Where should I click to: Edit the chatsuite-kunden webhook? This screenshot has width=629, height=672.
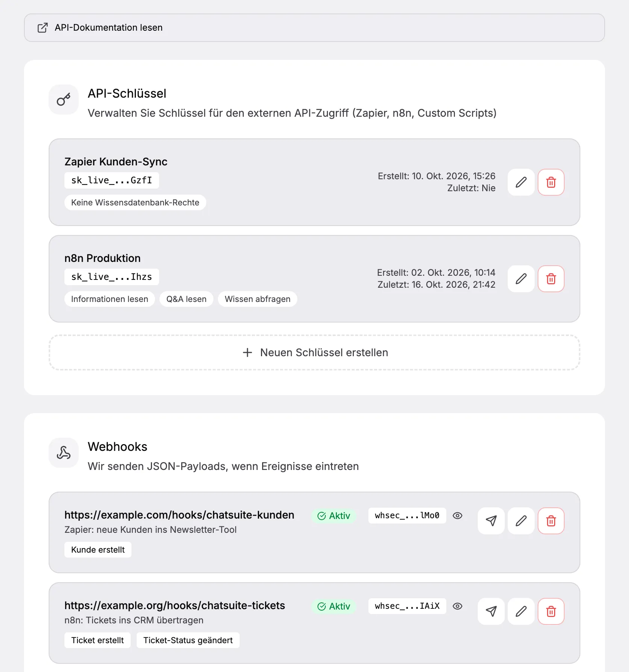(x=521, y=521)
